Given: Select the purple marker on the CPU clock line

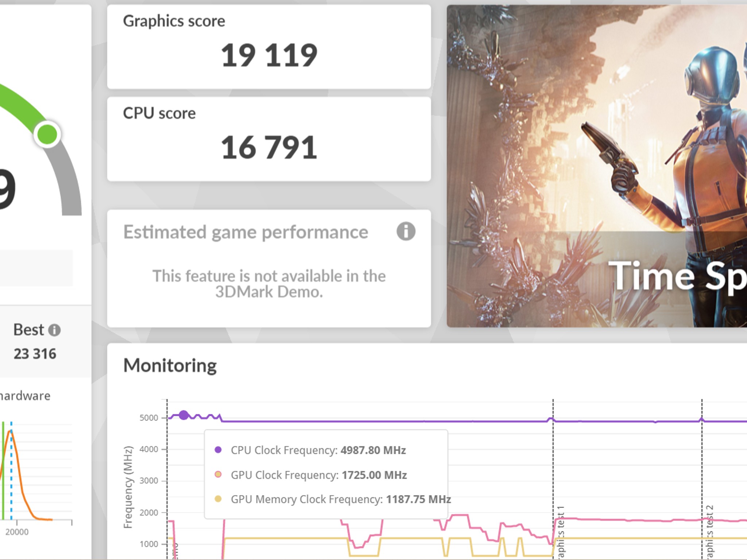Looking at the screenshot, I should tap(183, 415).
